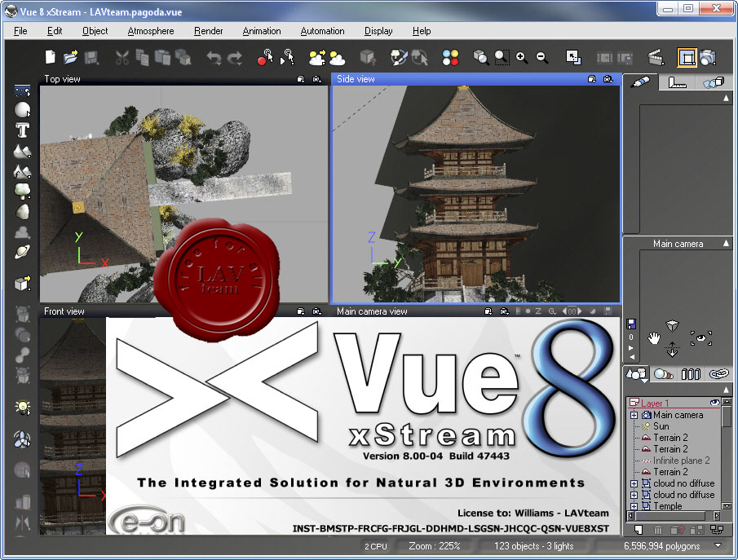738x560 pixels.
Task: Click the Load atmosphere clouds-with-arrow icon
Action: (316, 57)
